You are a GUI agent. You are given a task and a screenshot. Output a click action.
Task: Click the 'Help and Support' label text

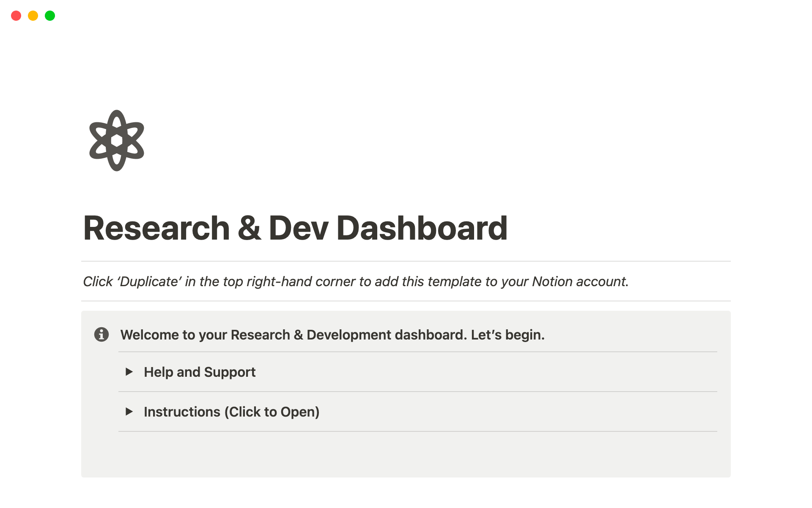pos(200,372)
